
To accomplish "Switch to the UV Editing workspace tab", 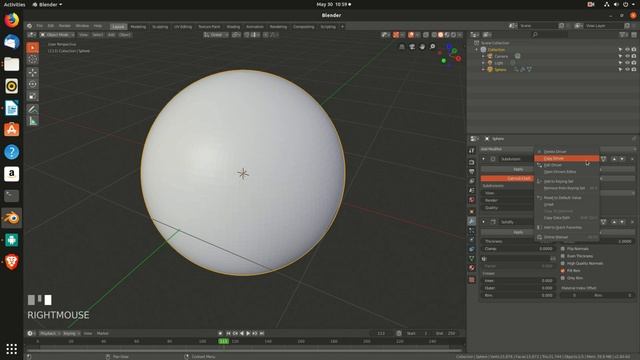I will coord(183,27).
